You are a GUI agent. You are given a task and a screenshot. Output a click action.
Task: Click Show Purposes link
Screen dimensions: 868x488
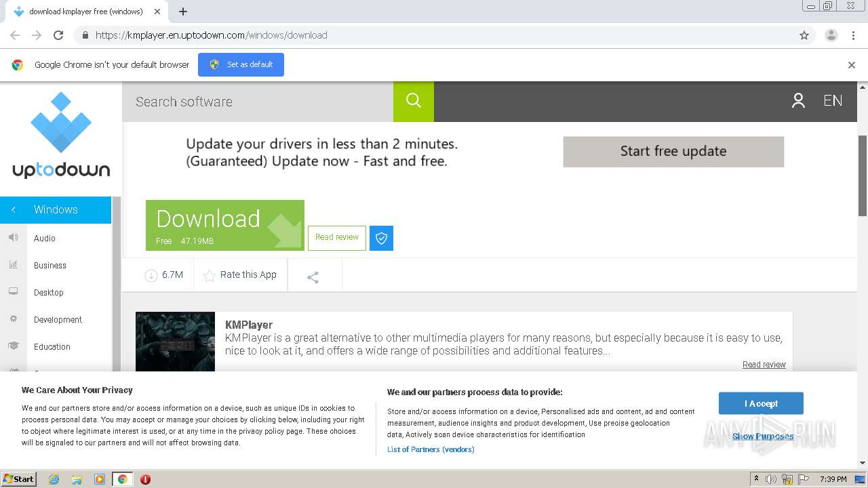click(763, 436)
